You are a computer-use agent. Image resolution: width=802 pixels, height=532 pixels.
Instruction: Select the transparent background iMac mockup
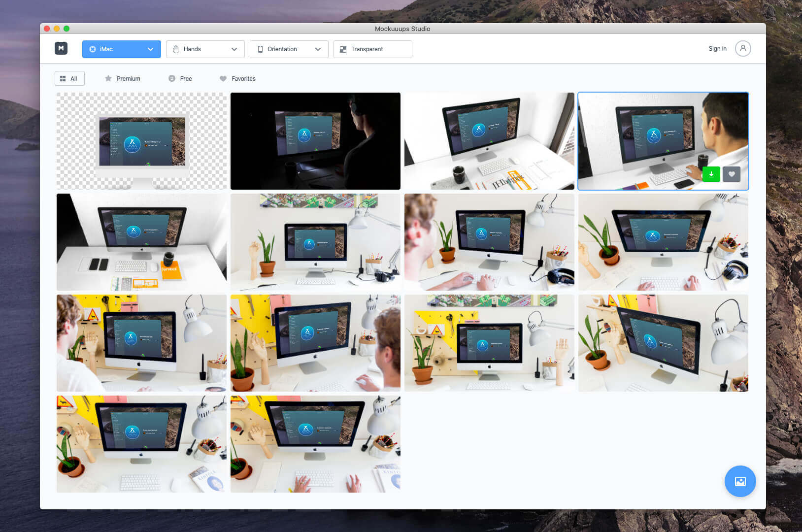coord(141,141)
